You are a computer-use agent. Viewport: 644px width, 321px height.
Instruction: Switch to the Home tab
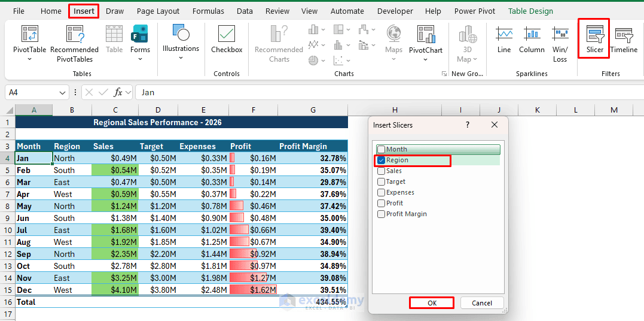(x=51, y=11)
